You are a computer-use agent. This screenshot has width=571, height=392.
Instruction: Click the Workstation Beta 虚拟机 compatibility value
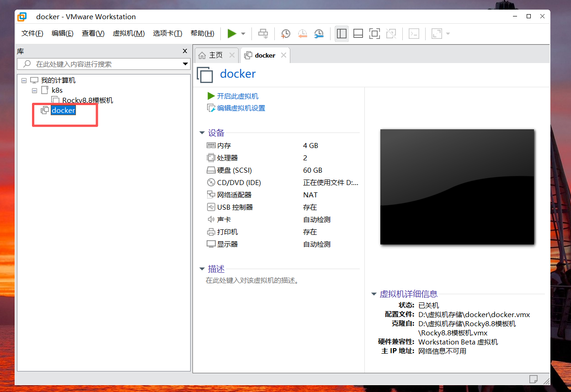point(458,342)
